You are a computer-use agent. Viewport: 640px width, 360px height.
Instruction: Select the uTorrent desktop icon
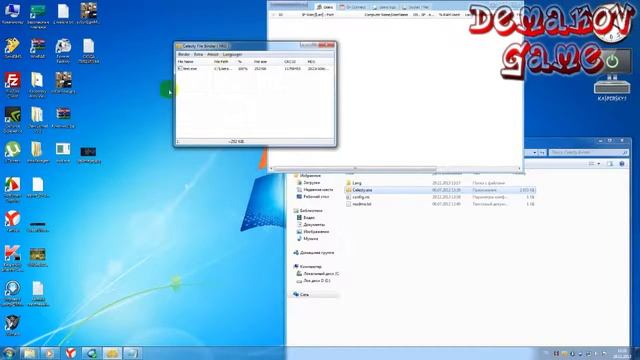13,153
